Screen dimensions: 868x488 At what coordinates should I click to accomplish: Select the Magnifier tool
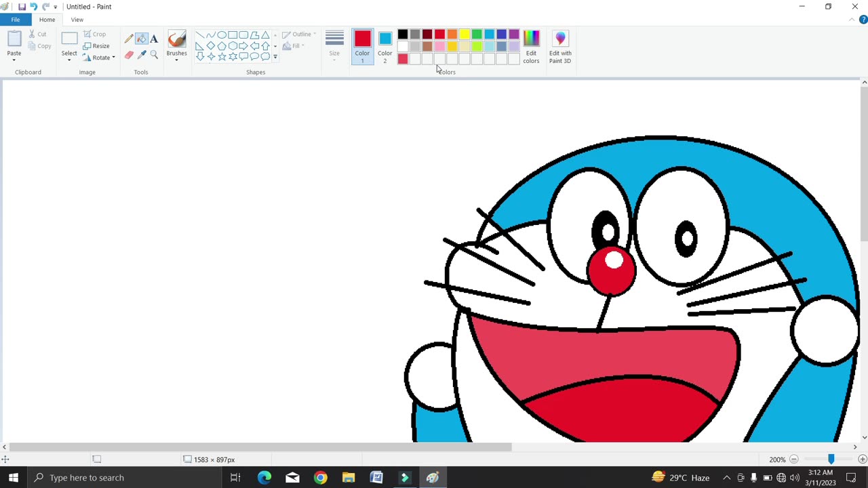click(x=154, y=55)
